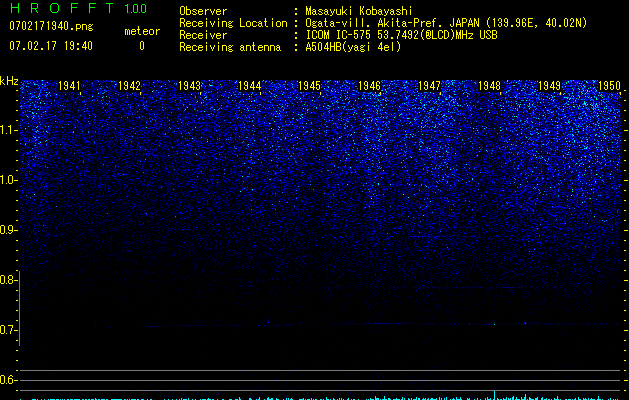
Task: Click the 1.0 frequency axis label
Action: click(8, 180)
